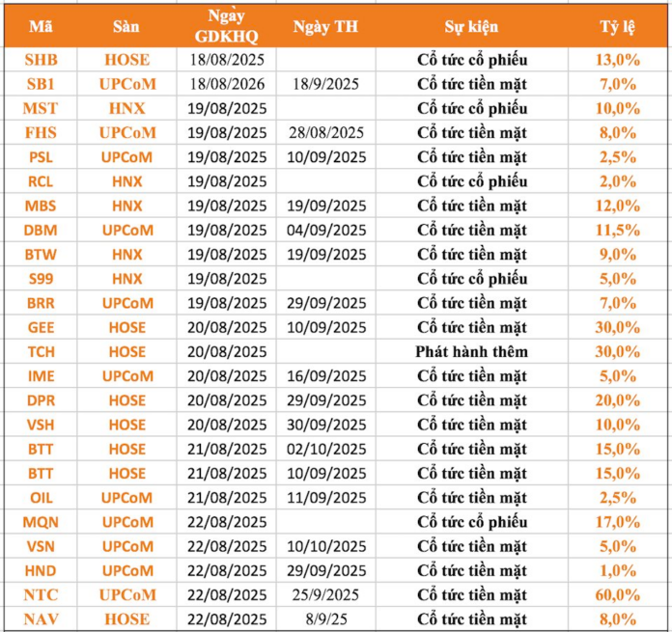
Task: Select the 10/10/2025 date for VSN
Action: (x=325, y=546)
